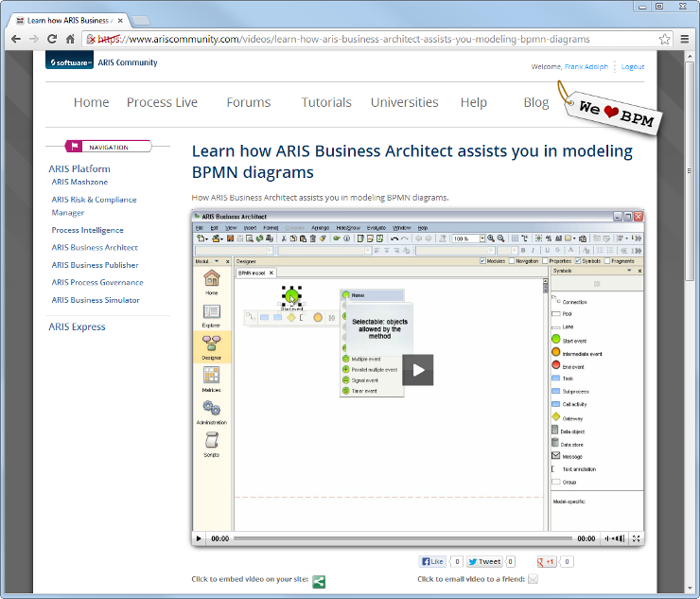Open the browser home page icon
The height and width of the screenshot is (599, 700).
tap(70, 40)
